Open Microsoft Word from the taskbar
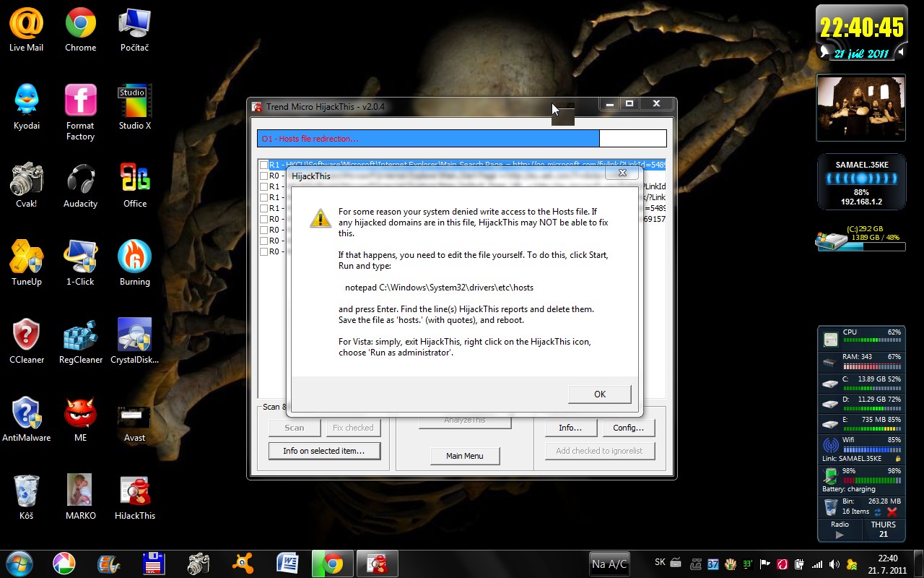The width and height of the screenshot is (924, 578). pos(287,564)
